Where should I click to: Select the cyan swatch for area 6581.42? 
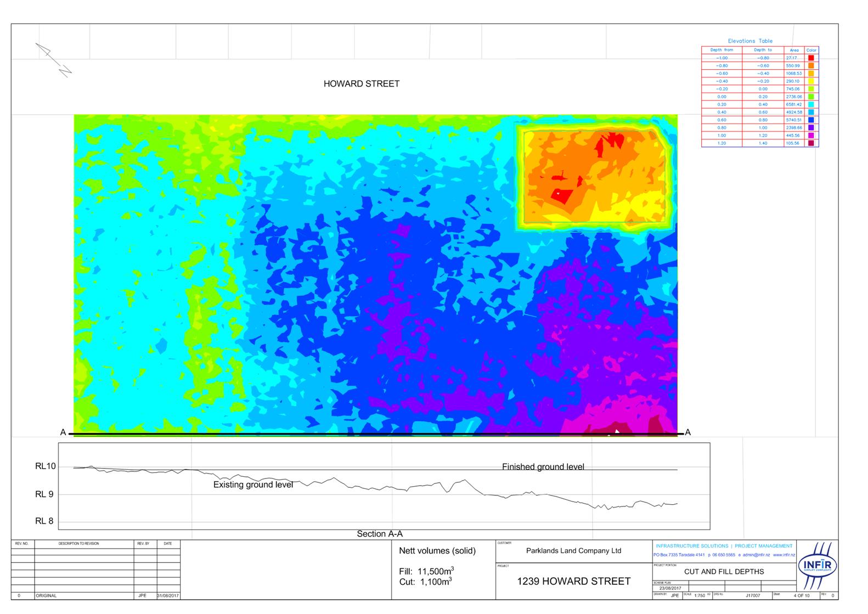point(811,104)
